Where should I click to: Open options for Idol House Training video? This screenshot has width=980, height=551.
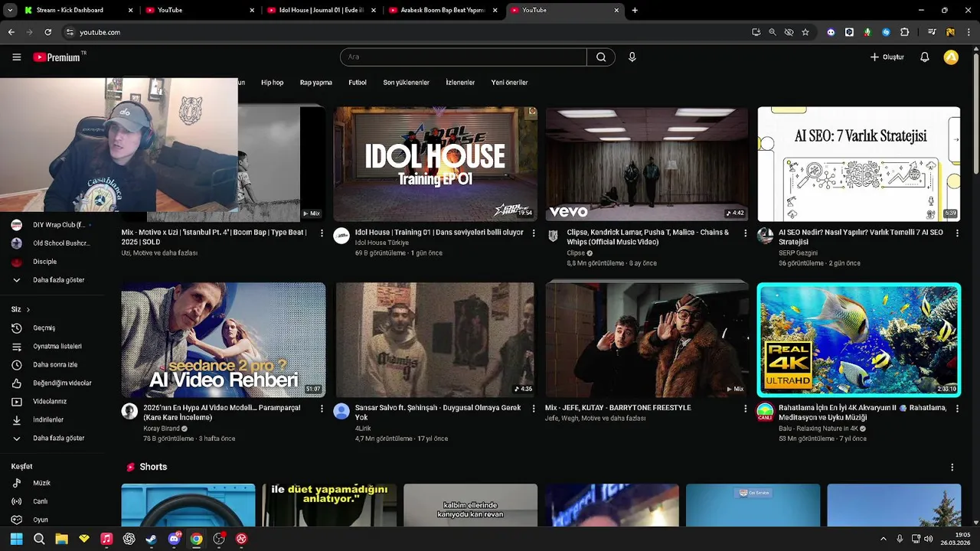(534, 233)
